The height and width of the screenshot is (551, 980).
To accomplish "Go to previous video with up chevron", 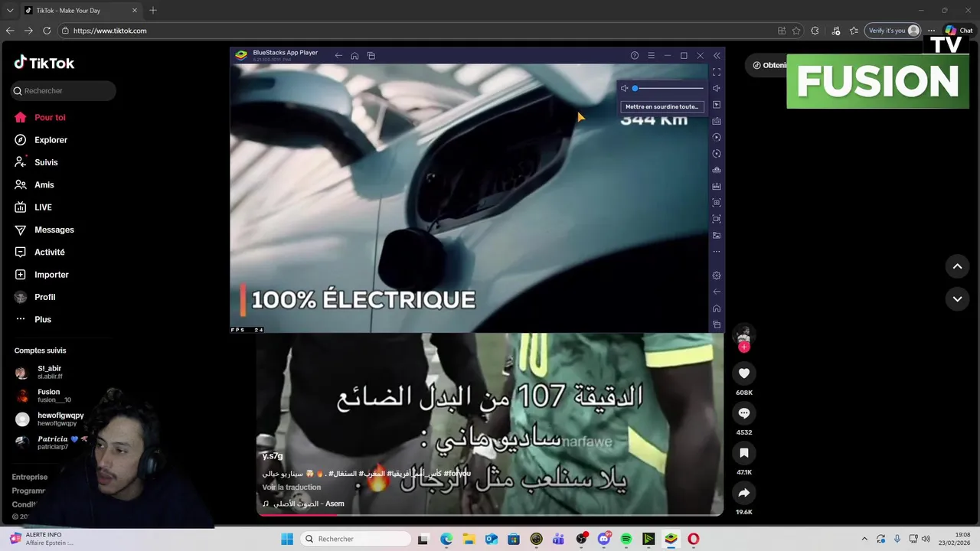I will pyautogui.click(x=957, y=266).
